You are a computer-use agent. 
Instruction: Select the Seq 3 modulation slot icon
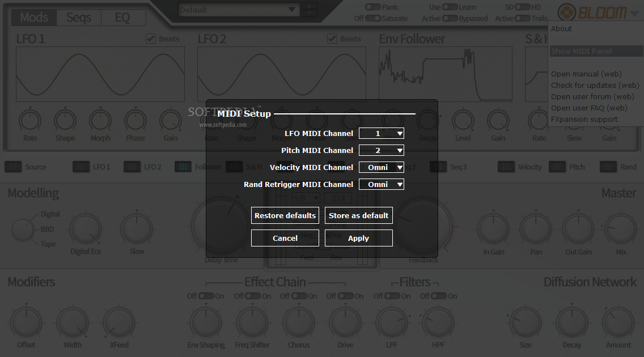pos(438,167)
